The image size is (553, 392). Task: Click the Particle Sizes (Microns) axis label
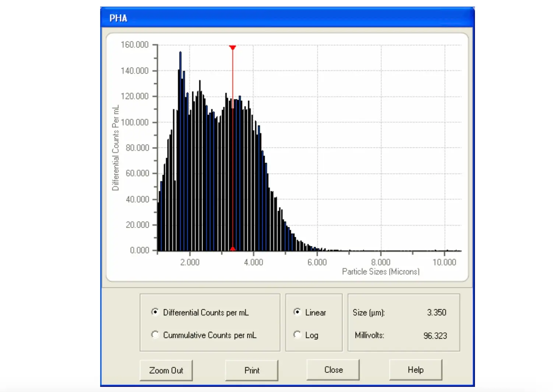coord(381,271)
